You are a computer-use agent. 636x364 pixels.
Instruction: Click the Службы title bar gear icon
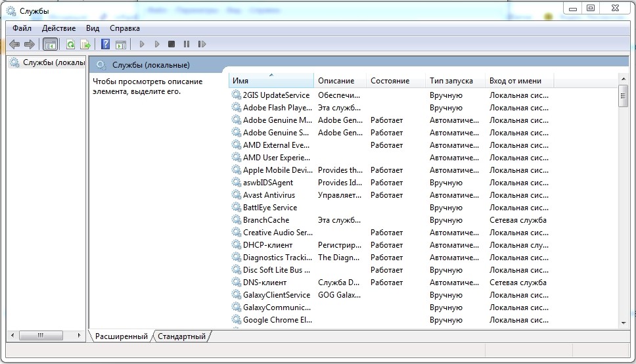[11, 11]
